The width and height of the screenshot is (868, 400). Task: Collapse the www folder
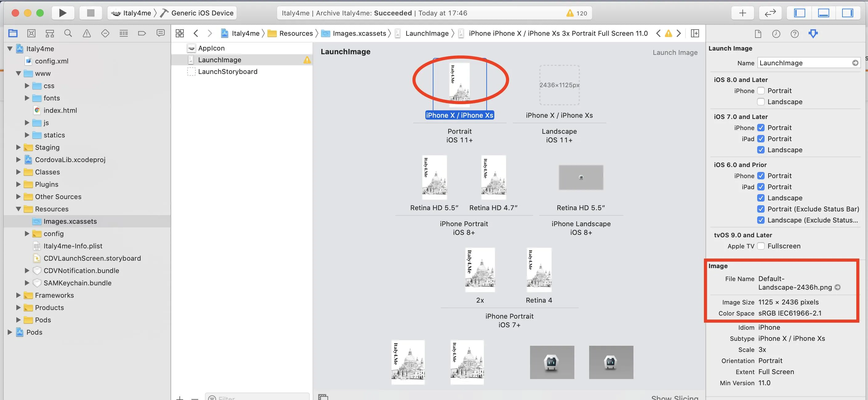pyautogui.click(x=18, y=73)
